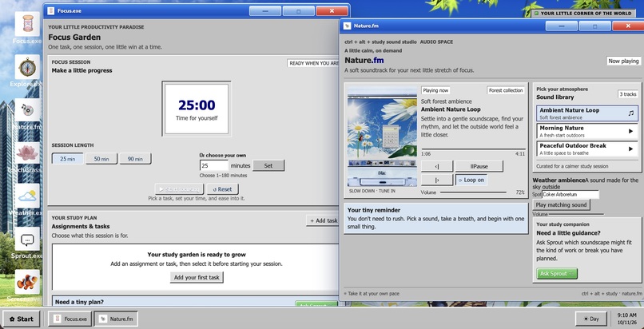Screen dimensions: 644x329
Task: Open the TouchGrass lotus desktop icon
Action: click(x=27, y=153)
